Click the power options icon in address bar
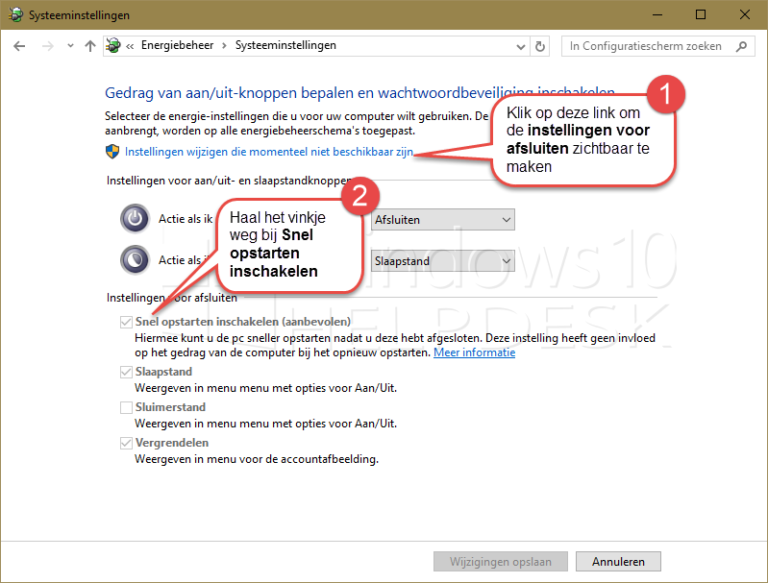 (113, 46)
